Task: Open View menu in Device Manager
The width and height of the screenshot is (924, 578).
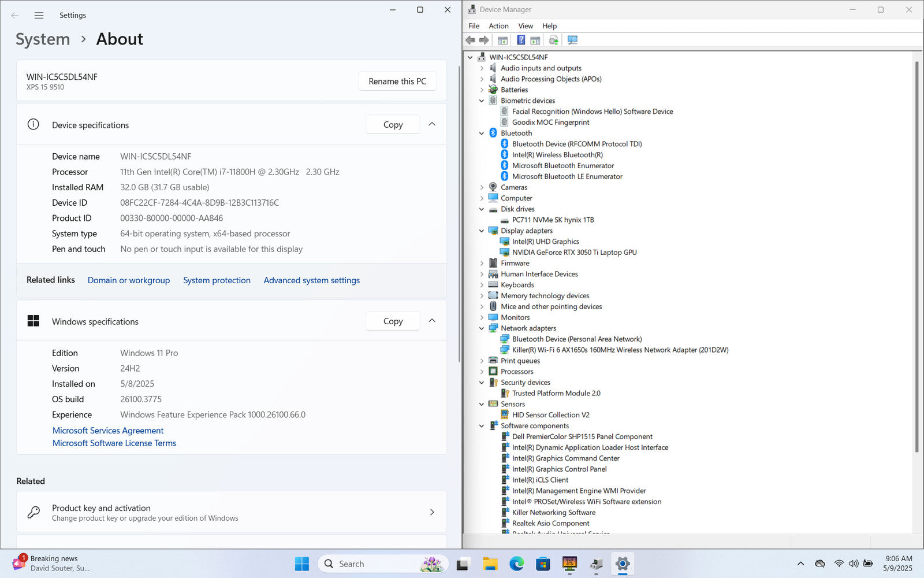Action: click(526, 26)
